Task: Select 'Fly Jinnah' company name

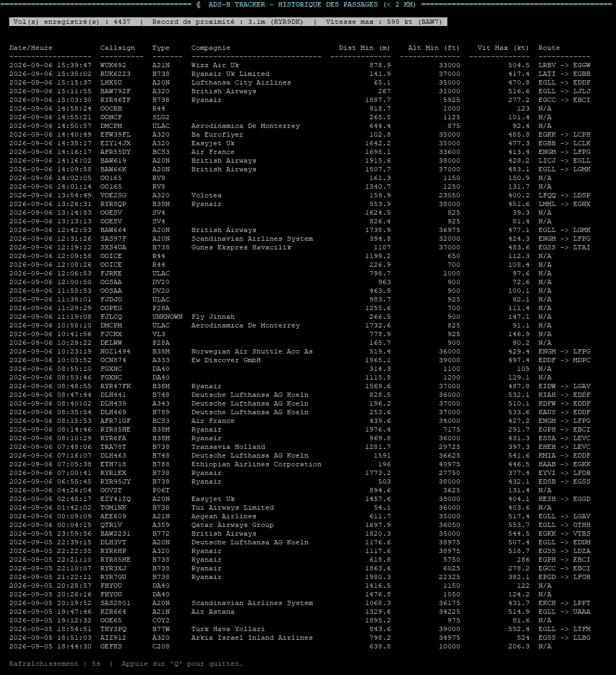Action: click(x=213, y=317)
